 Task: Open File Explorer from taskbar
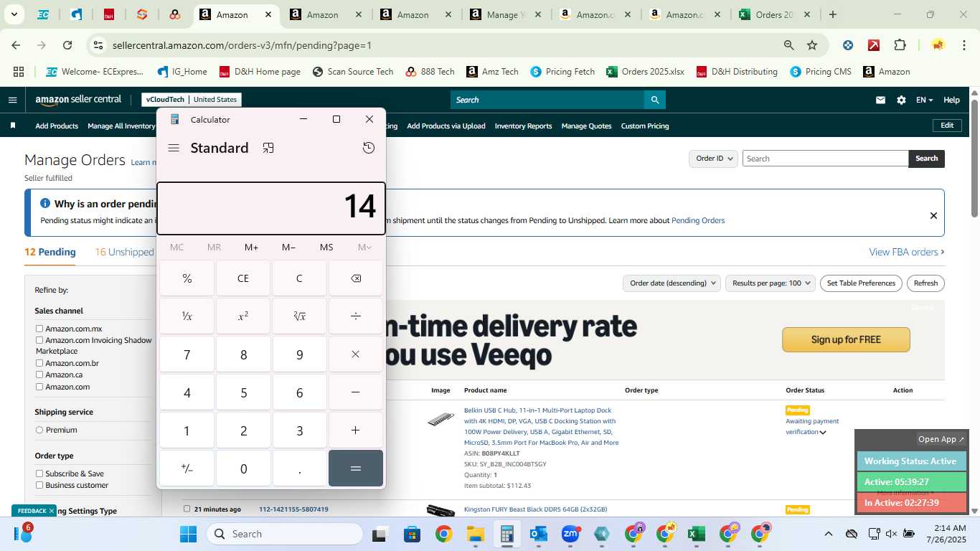click(x=475, y=534)
